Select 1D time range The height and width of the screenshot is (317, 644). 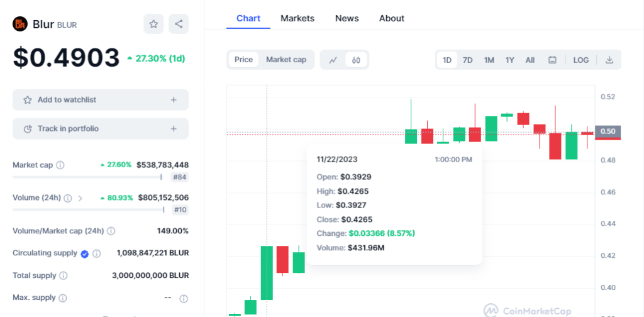click(447, 60)
